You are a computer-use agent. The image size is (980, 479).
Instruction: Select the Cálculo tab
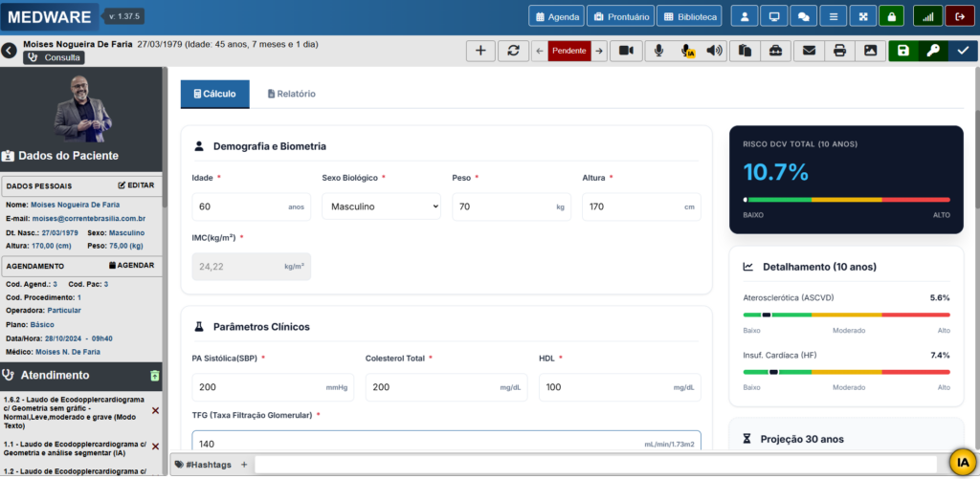(214, 94)
